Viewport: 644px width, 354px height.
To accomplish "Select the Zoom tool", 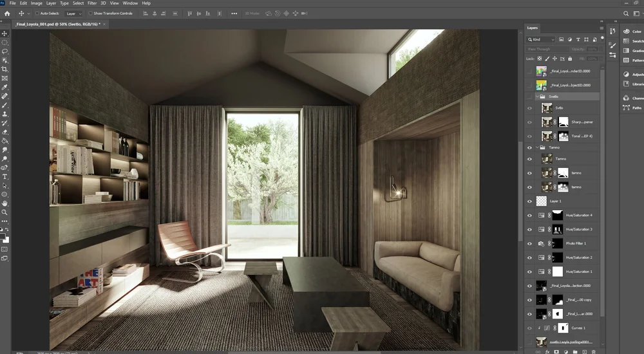I will tap(5, 212).
